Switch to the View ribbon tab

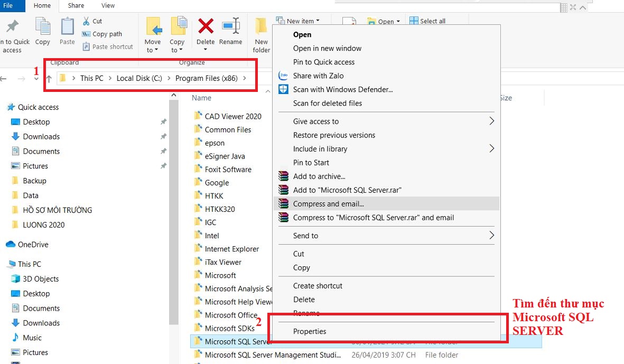pyautogui.click(x=108, y=6)
